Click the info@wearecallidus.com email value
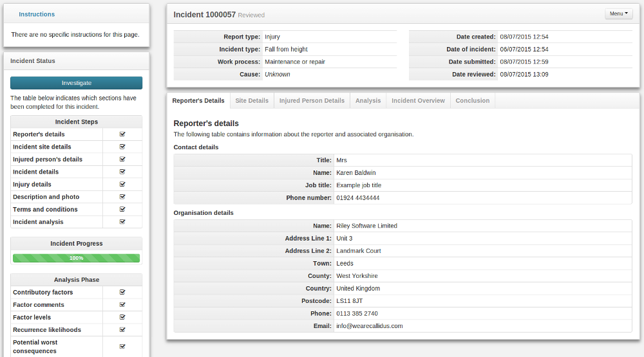 tap(369, 326)
